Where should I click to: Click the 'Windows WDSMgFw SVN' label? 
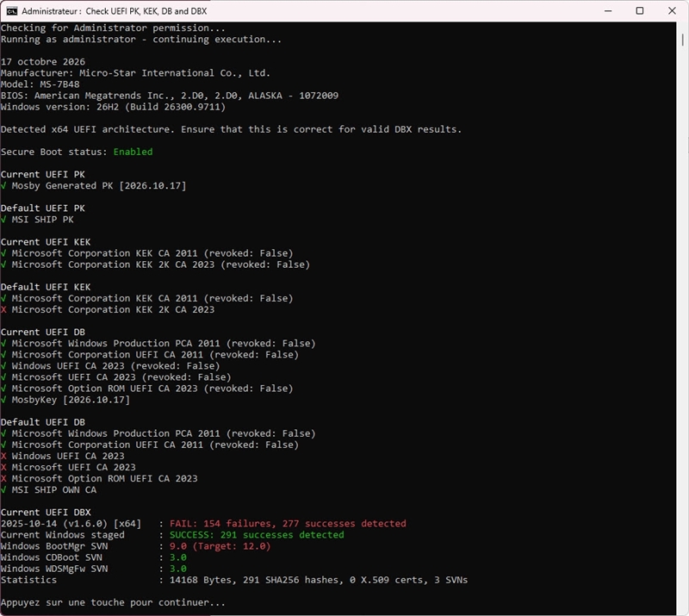54,569
